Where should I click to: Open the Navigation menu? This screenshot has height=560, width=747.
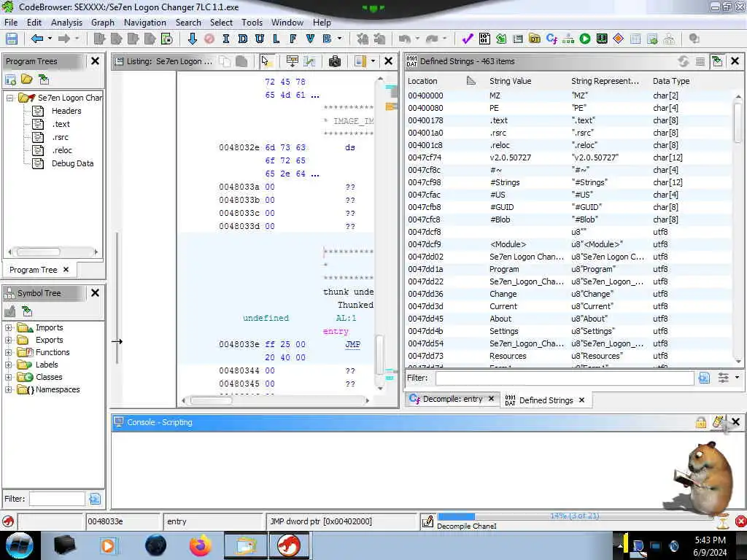145,23
